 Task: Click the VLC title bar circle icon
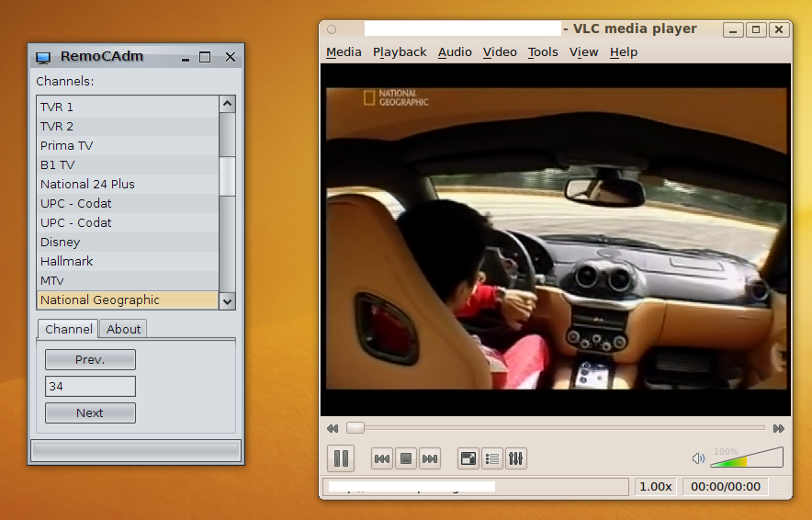point(332,29)
